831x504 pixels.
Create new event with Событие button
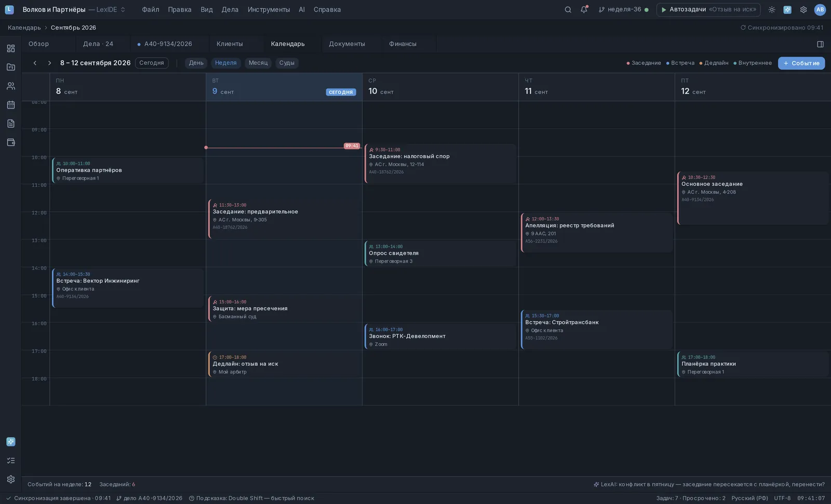(x=801, y=63)
